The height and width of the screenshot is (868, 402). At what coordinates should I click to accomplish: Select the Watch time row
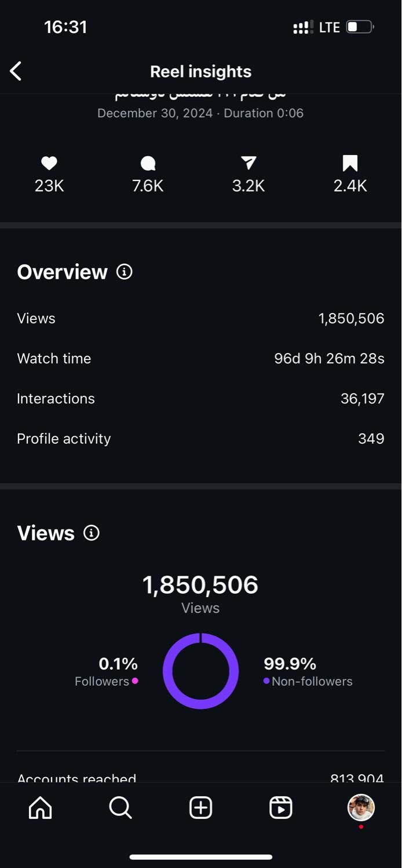point(200,359)
